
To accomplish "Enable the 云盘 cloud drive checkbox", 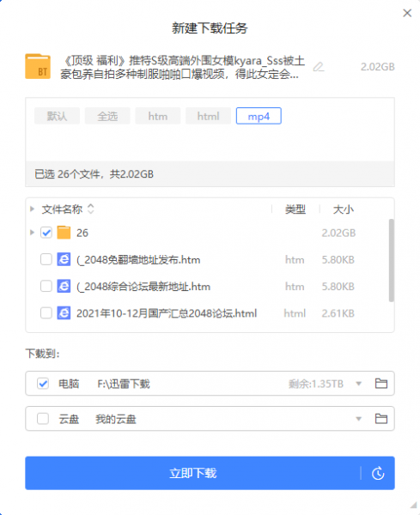I will click(x=43, y=419).
